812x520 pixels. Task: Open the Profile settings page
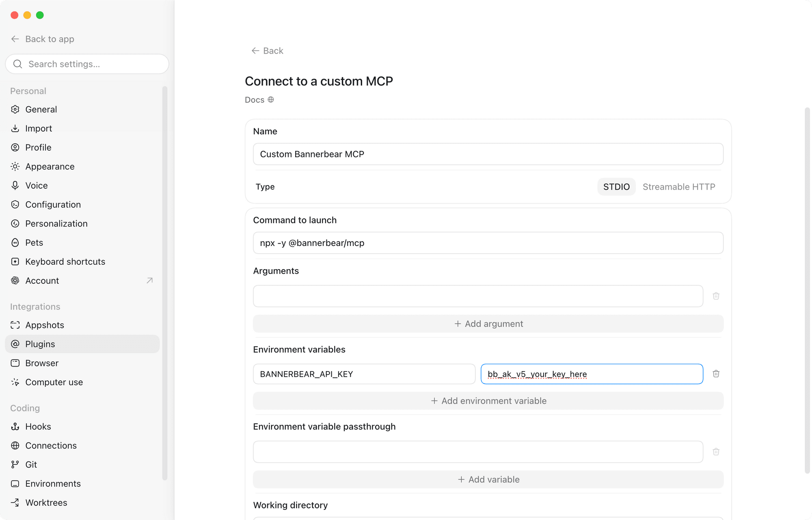tap(82, 147)
